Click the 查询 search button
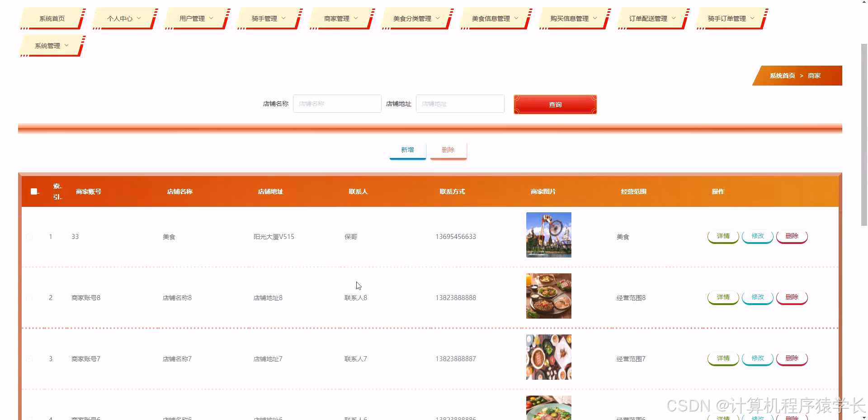Viewport: 868px width, 420px height. 555,104
